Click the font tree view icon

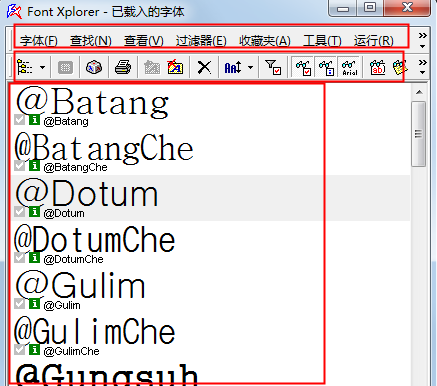tap(25, 68)
